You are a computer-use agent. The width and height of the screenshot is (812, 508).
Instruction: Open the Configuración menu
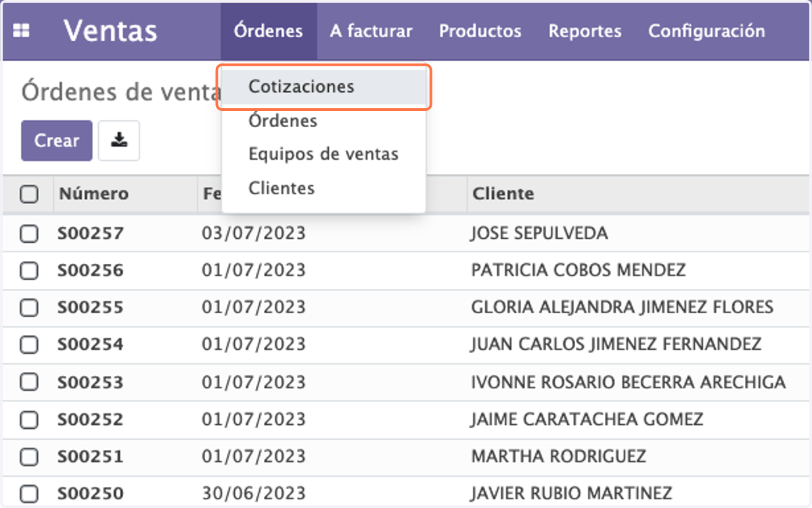tap(707, 31)
